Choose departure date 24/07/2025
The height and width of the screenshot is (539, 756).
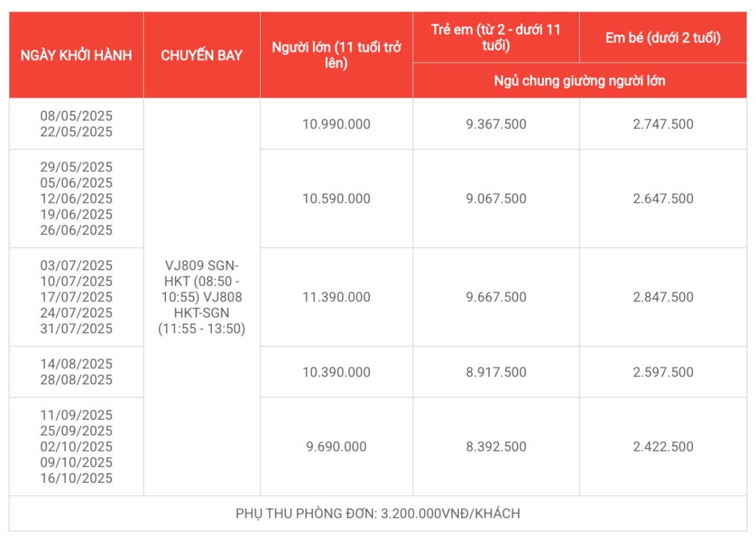coord(76,313)
